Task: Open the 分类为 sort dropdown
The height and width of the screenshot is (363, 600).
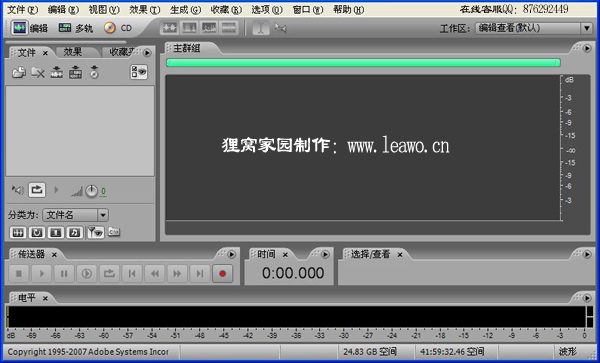Action: pos(75,215)
